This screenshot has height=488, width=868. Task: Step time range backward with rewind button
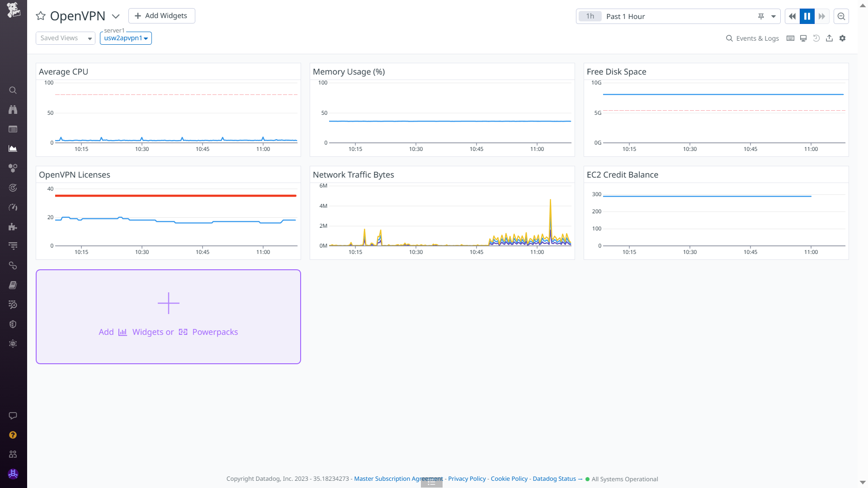[792, 16]
